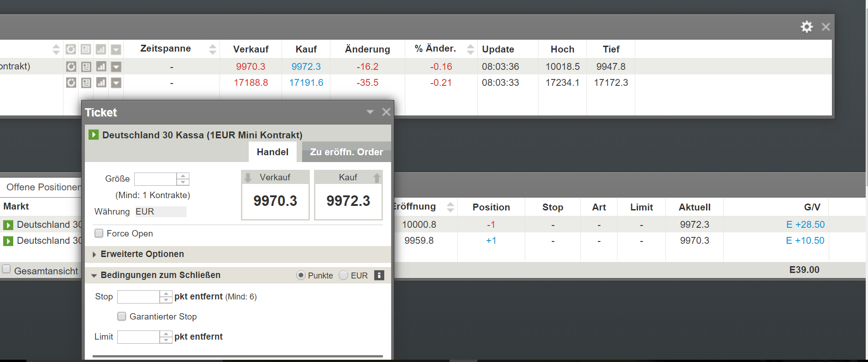Open the news icon in the 9970.3 row

point(86,67)
